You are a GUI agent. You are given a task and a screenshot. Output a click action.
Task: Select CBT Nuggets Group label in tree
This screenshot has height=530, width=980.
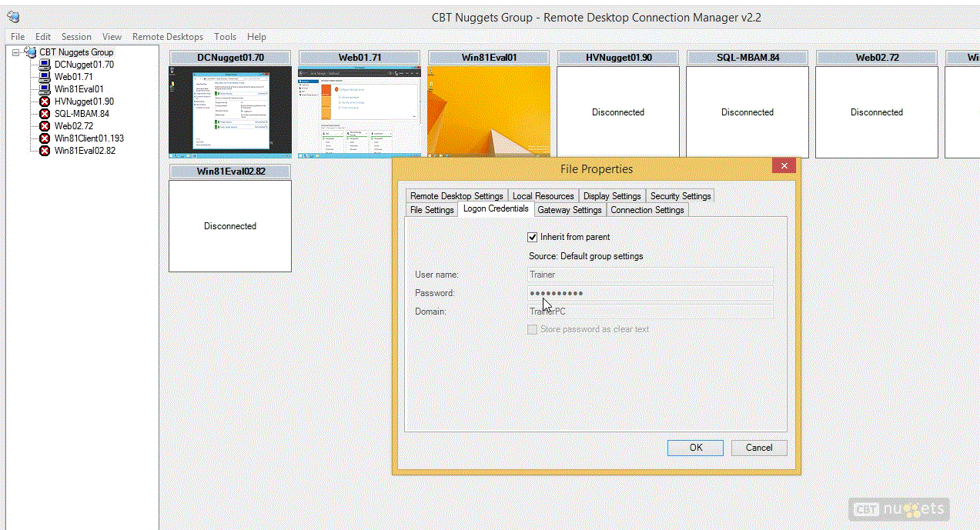click(x=76, y=52)
